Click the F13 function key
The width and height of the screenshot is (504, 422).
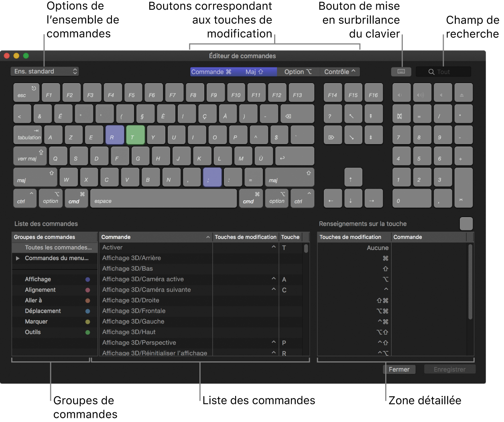(301, 93)
